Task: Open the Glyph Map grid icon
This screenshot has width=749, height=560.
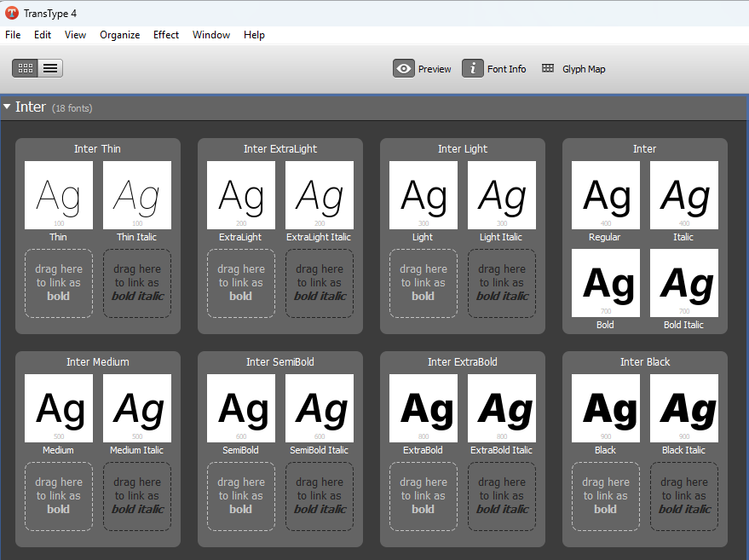Action: 548,68
